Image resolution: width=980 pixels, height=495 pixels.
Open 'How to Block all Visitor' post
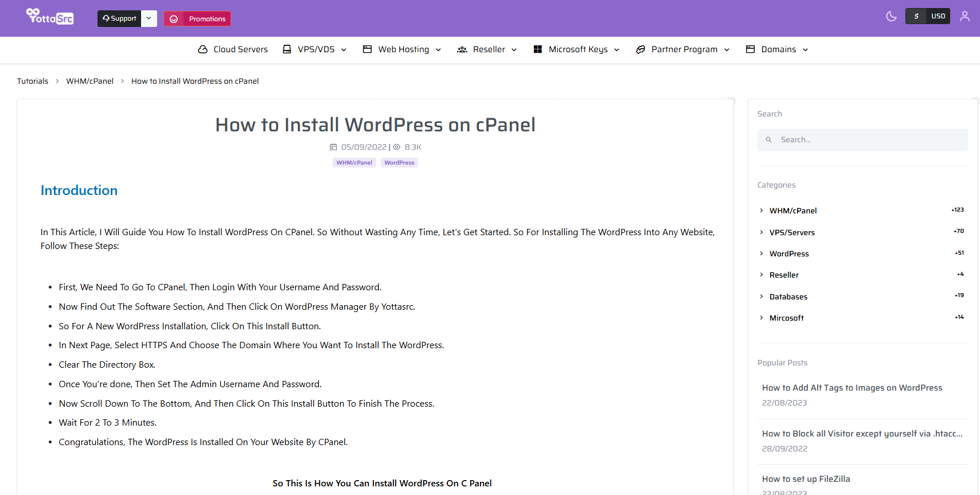coord(862,434)
